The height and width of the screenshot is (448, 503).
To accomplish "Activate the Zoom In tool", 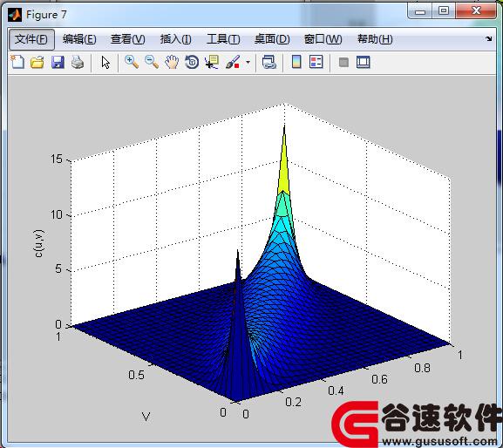I will [132, 62].
